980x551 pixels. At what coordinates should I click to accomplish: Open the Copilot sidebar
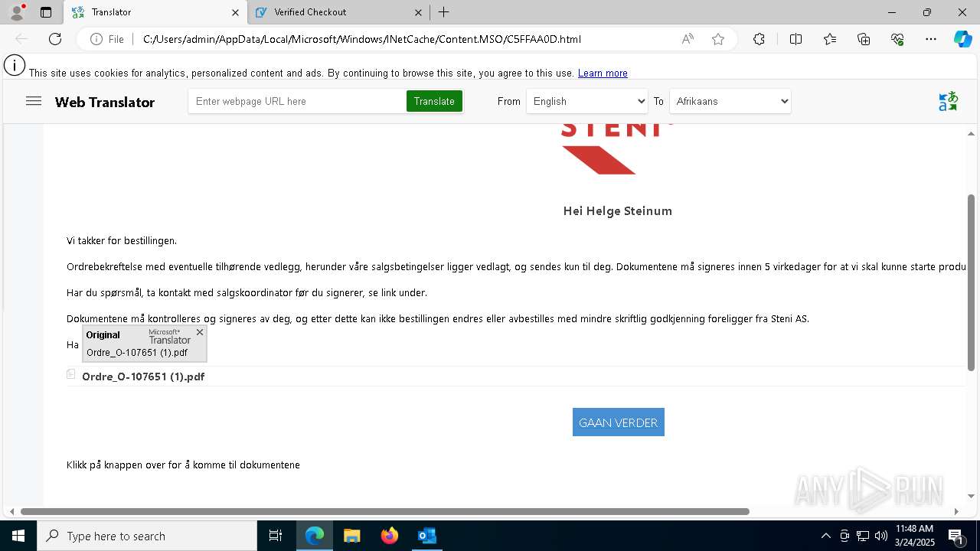(962, 39)
